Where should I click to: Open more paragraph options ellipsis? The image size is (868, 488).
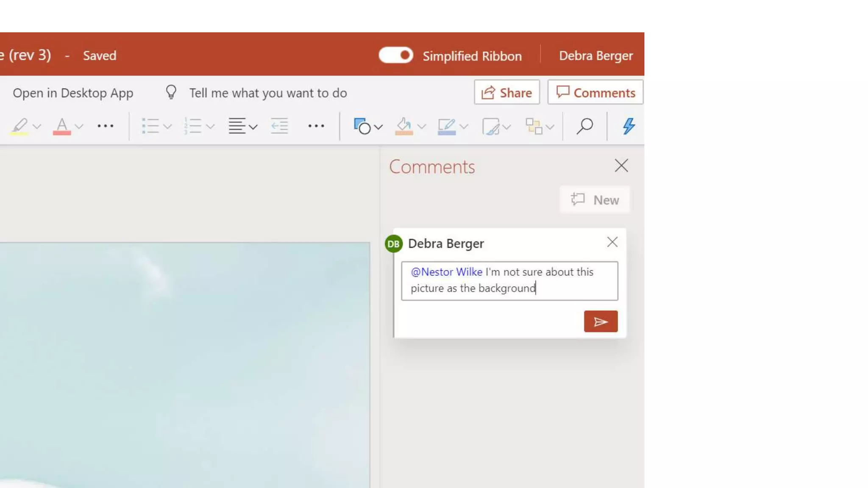click(x=316, y=126)
